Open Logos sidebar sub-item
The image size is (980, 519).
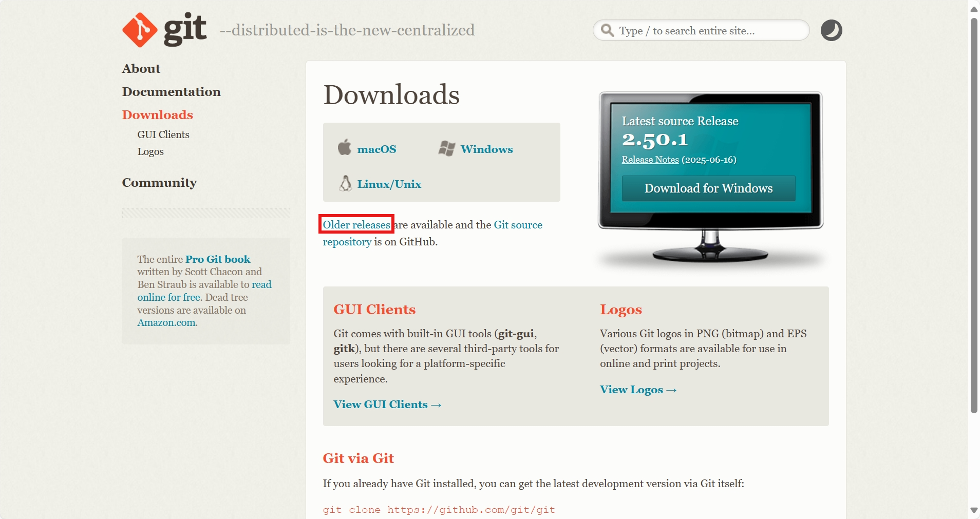[x=150, y=152]
